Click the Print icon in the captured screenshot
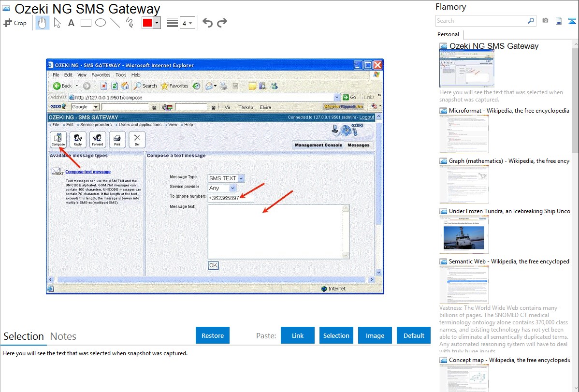 (x=117, y=140)
